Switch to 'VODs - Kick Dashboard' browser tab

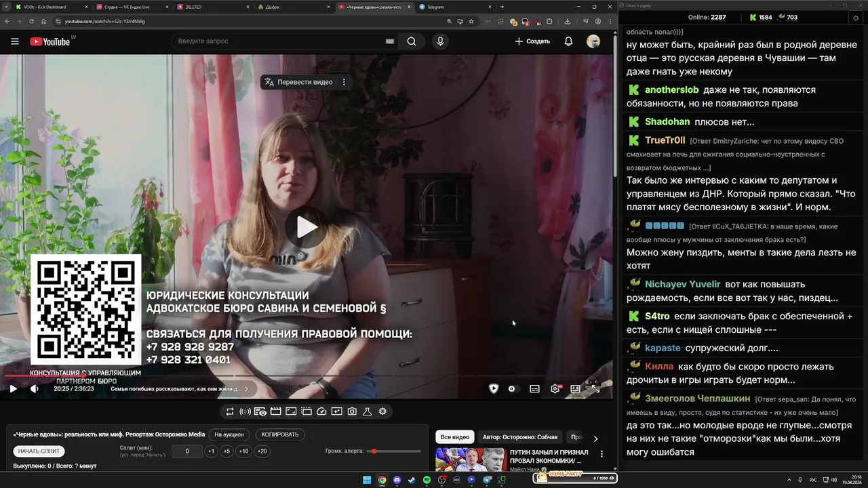coord(51,7)
